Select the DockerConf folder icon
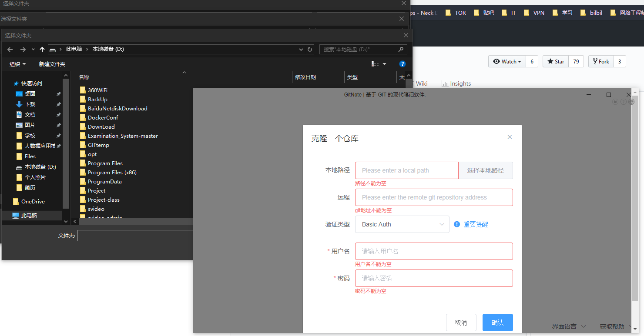 pyautogui.click(x=83, y=117)
